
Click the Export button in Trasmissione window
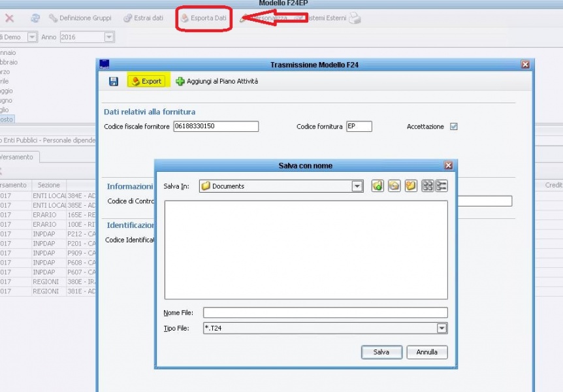pos(147,81)
